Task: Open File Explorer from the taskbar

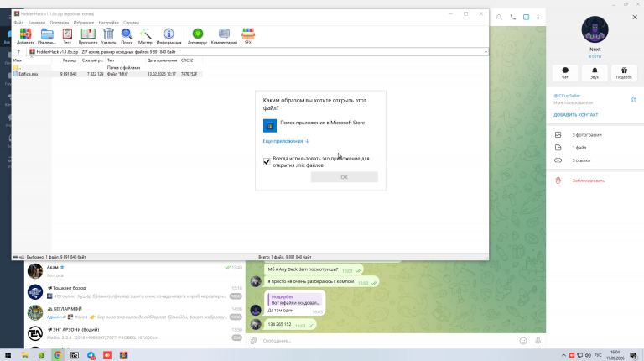Action: 24,355
